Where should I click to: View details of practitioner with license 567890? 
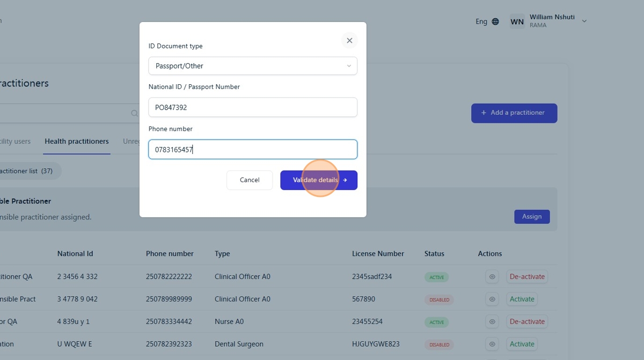pyautogui.click(x=492, y=299)
